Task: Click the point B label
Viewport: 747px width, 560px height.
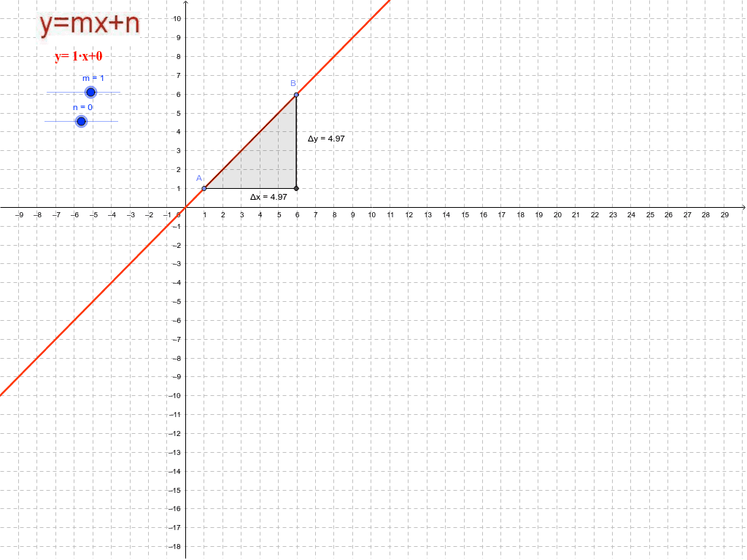Action: 293,83
